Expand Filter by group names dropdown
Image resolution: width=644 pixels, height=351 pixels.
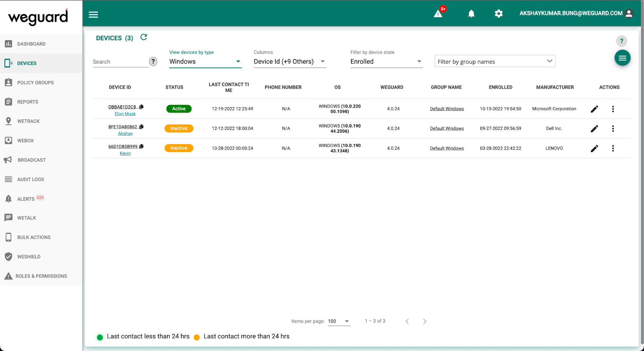tap(495, 61)
